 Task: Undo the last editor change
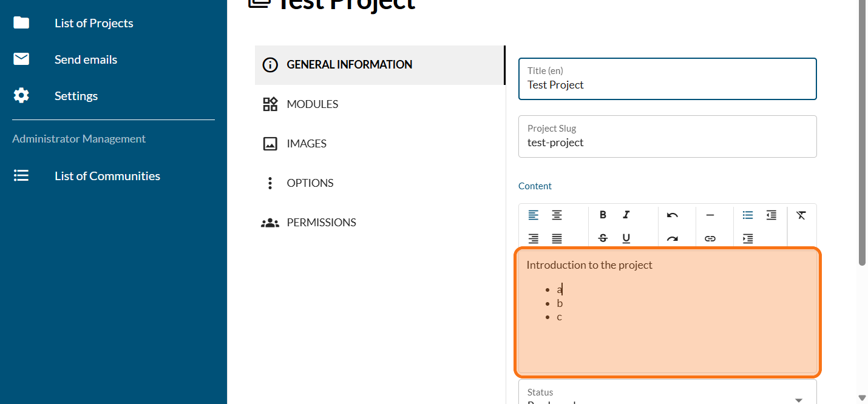click(x=673, y=215)
